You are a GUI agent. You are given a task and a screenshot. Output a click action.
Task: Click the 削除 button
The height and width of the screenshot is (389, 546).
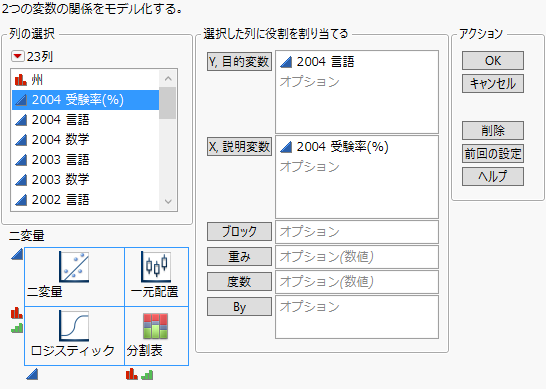[493, 130]
